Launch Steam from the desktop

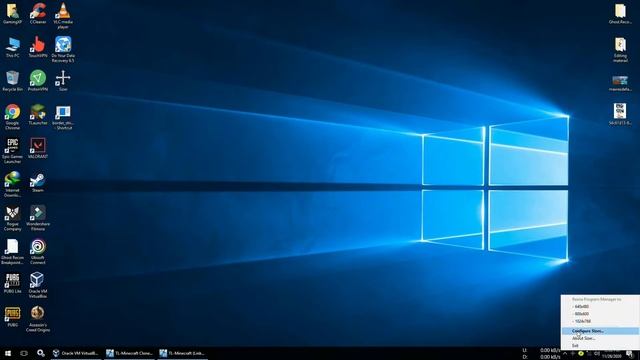point(38,182)
